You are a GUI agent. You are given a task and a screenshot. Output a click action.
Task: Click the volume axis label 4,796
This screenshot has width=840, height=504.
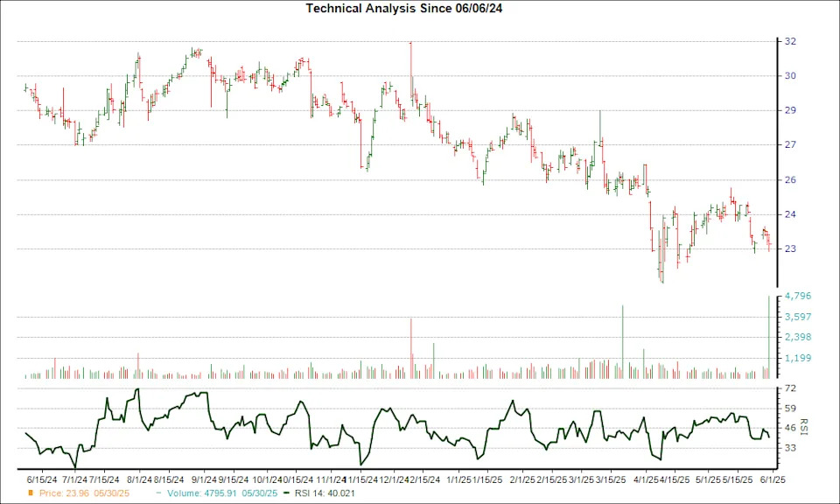(798, 296)
